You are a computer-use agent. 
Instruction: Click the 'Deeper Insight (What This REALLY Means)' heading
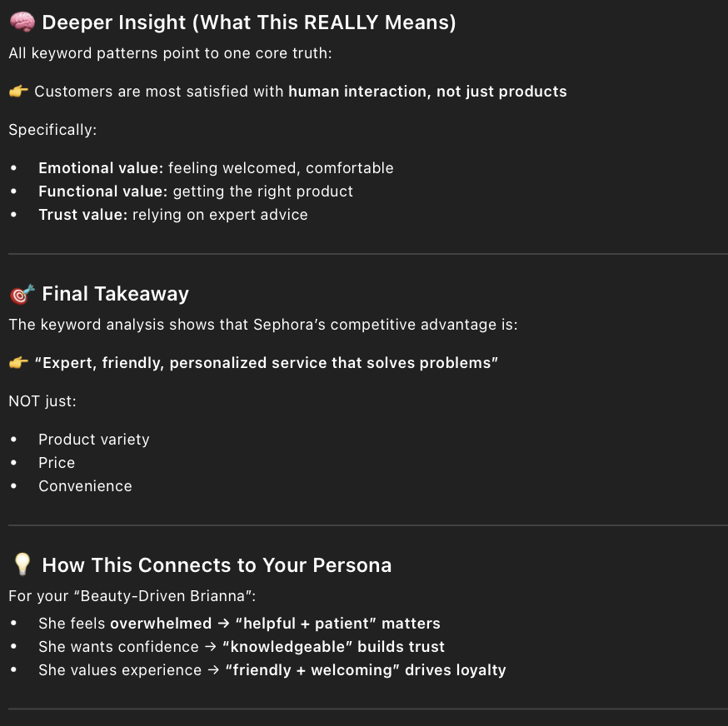(x=249, y=23)
